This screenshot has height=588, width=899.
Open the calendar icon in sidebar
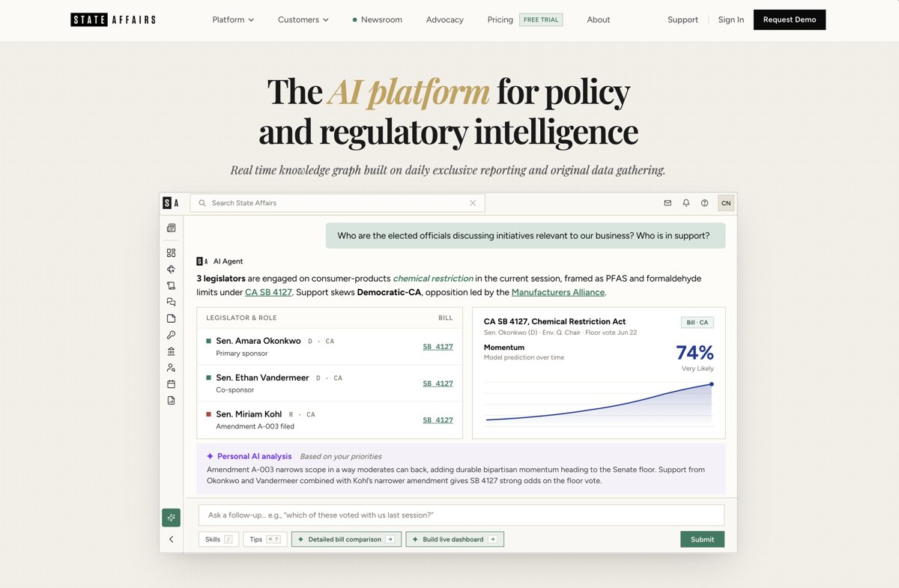[x=171, y=384]
